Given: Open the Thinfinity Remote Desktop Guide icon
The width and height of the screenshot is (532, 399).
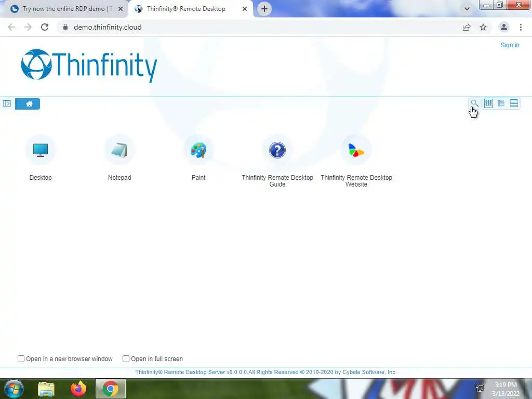Looking at the screenshot, I should coord(277,150).
